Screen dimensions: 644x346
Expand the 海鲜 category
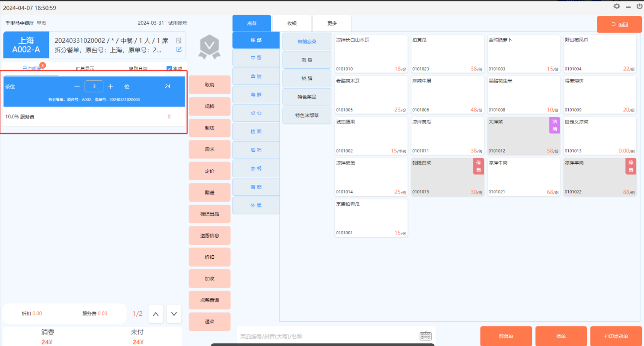[256, 95]
